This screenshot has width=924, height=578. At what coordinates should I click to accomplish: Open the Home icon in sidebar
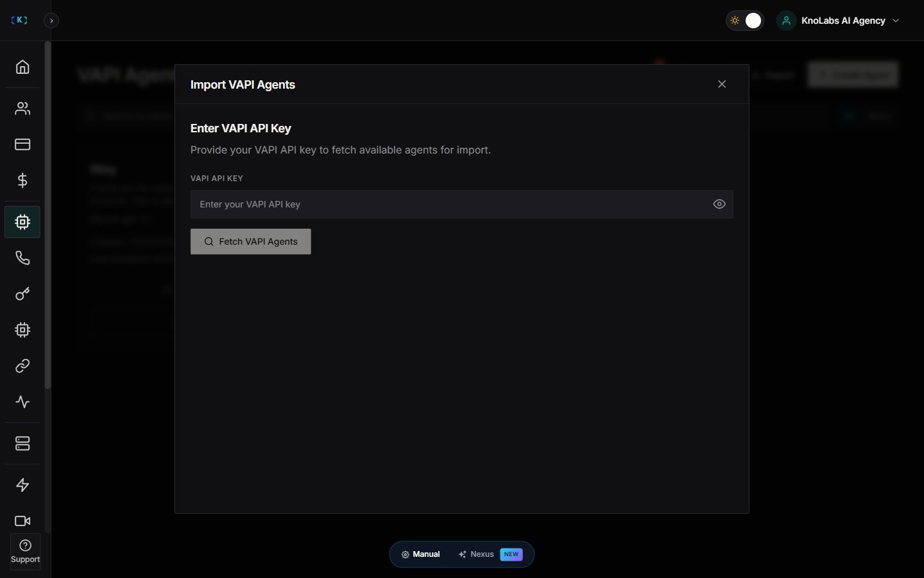tap(22, 67)
